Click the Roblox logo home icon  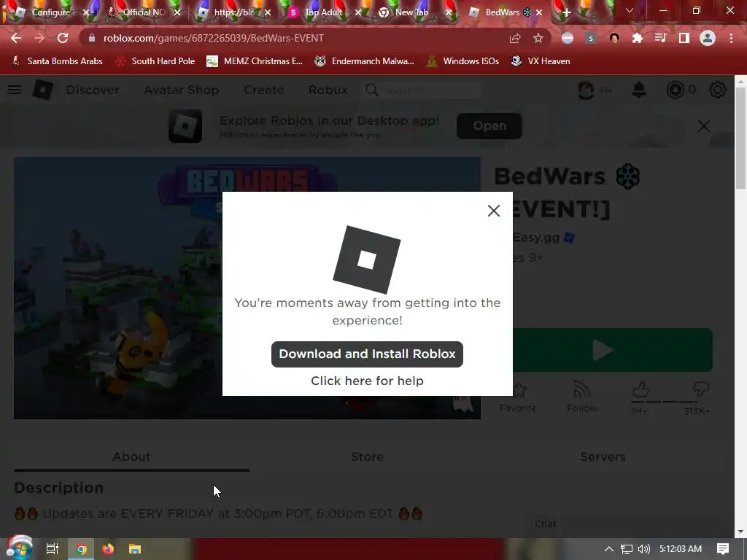(42, 90)
